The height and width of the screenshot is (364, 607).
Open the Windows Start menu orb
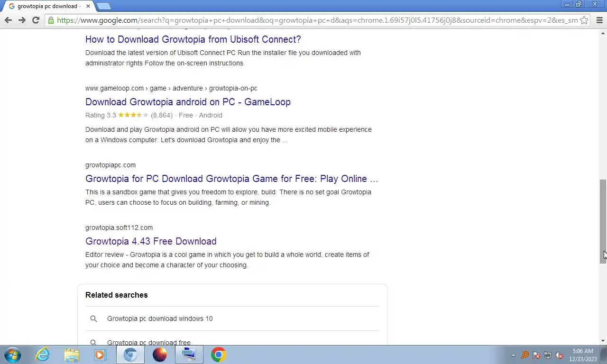coord(13,355)
